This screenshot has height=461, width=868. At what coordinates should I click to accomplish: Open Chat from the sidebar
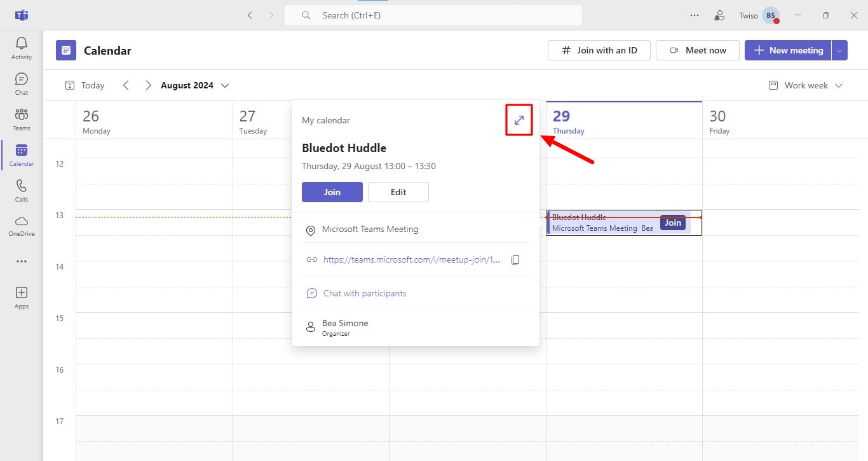point(22,84)
